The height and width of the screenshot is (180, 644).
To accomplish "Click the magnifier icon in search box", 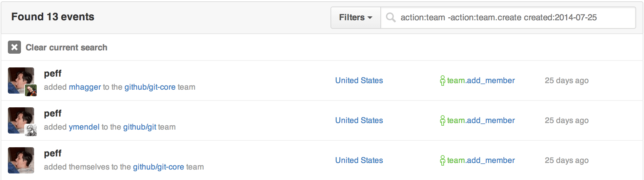I will coord(391,17).
